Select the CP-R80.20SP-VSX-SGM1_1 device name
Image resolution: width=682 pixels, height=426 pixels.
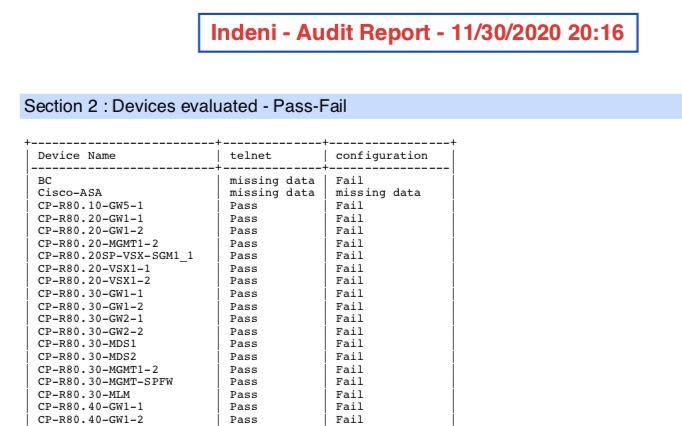pyautogui.click(x=115, y=256)
